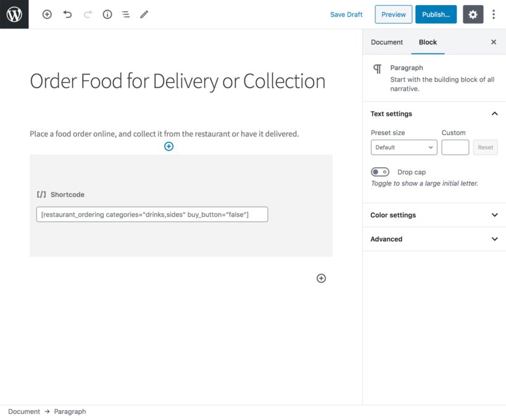
Task: Switch to the Document tab
Action: click(386, 42)
